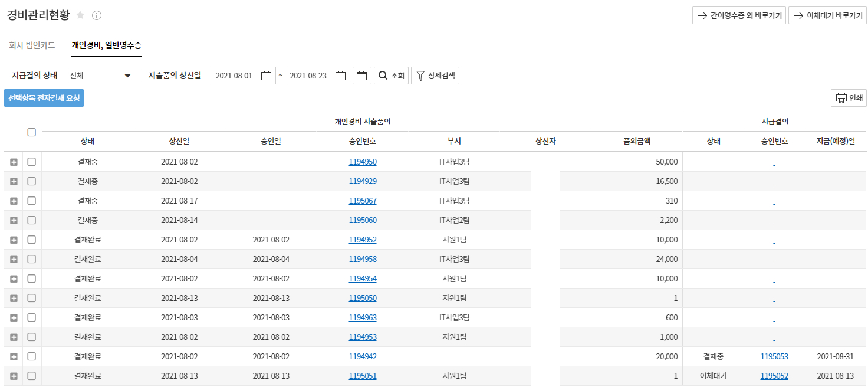Click the favorite star icon beside 경비관리현황
The width and height of the screenshot is (868, 390).
pos(80,15)
